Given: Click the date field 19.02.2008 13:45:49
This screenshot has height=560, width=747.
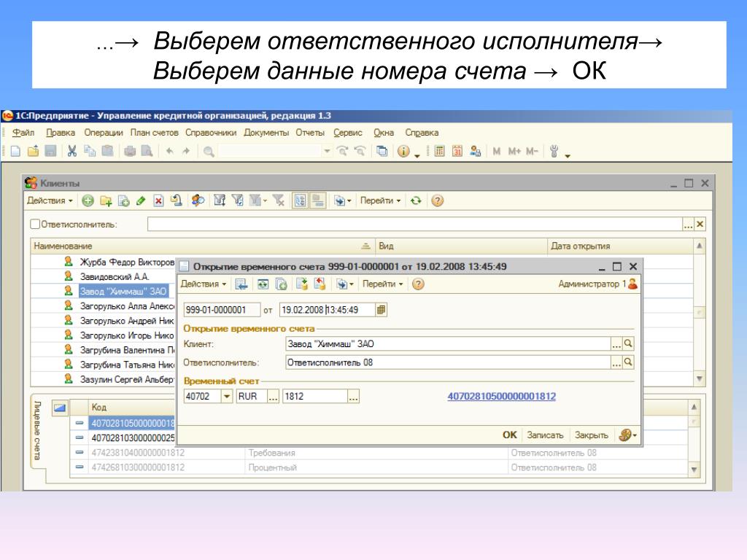Looking at the screenshot, I should coord(328,310).
